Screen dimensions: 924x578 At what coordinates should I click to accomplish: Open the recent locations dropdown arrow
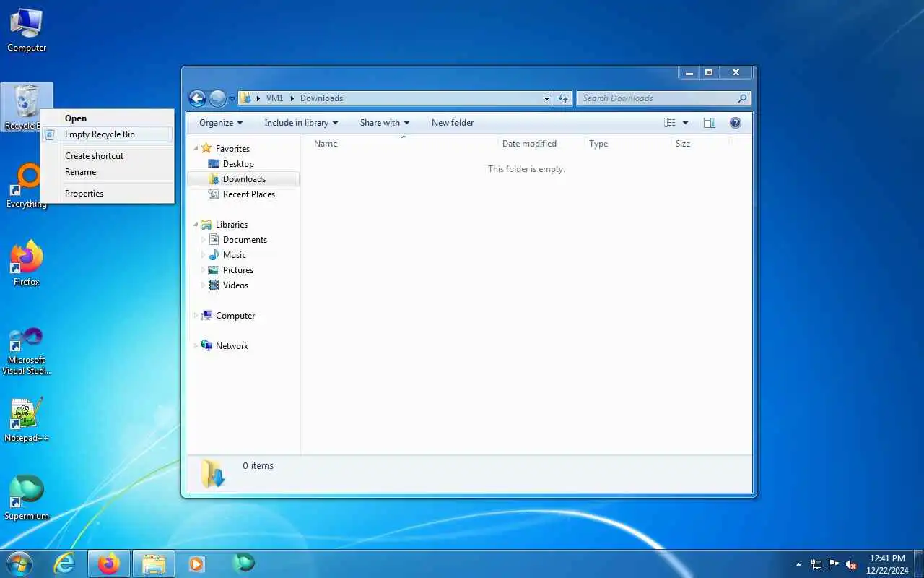point(232,99)
